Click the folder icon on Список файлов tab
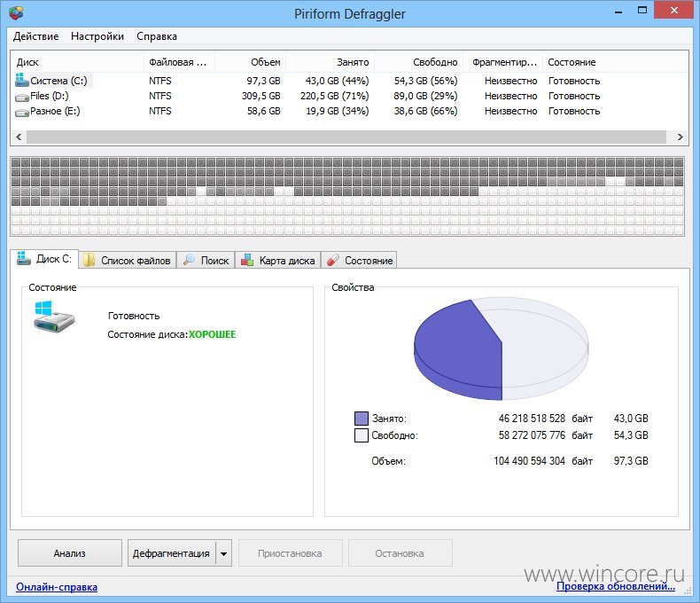This screenshot has width=700, height=603. coord(89,260)
